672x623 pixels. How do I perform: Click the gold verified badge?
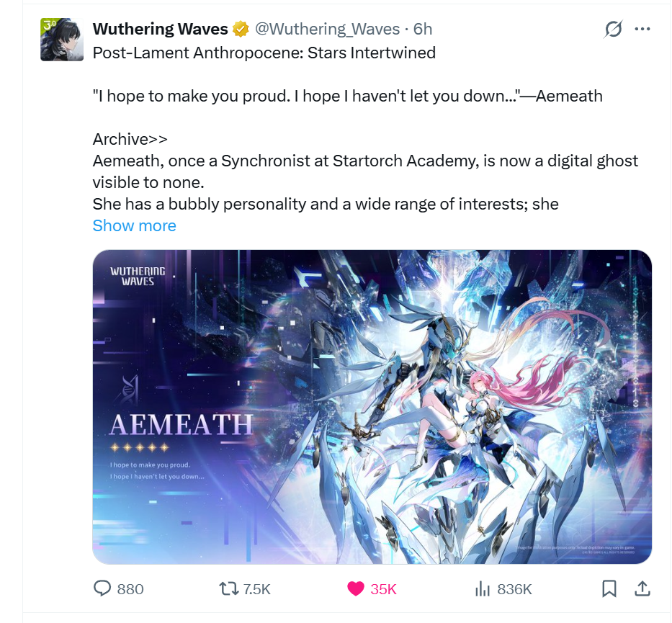[x=241, y=29]
